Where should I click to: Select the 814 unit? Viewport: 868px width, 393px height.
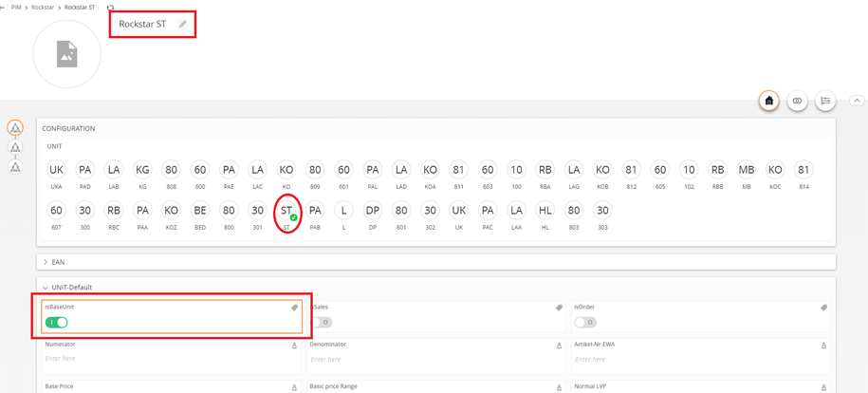coord(803,169)
